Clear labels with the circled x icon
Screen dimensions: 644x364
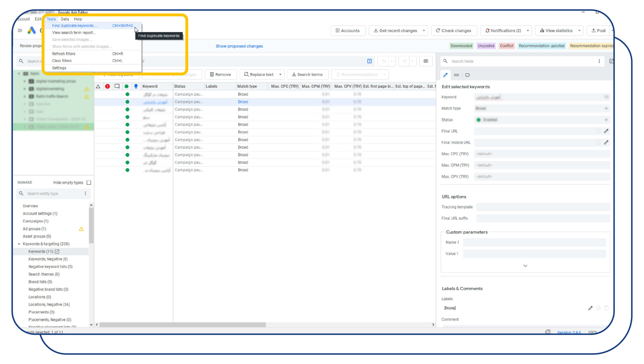(598, 308)
